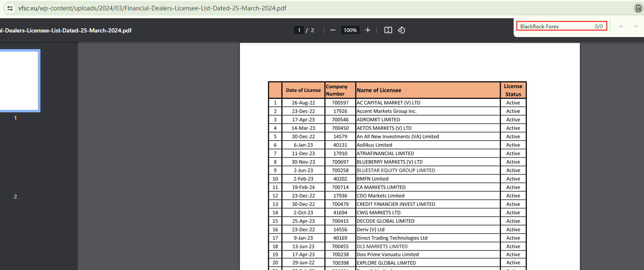The width and height of the screenshot is (644, 270).
Task: Click the search icon at address bar's right end
Action: pos(638,8)
